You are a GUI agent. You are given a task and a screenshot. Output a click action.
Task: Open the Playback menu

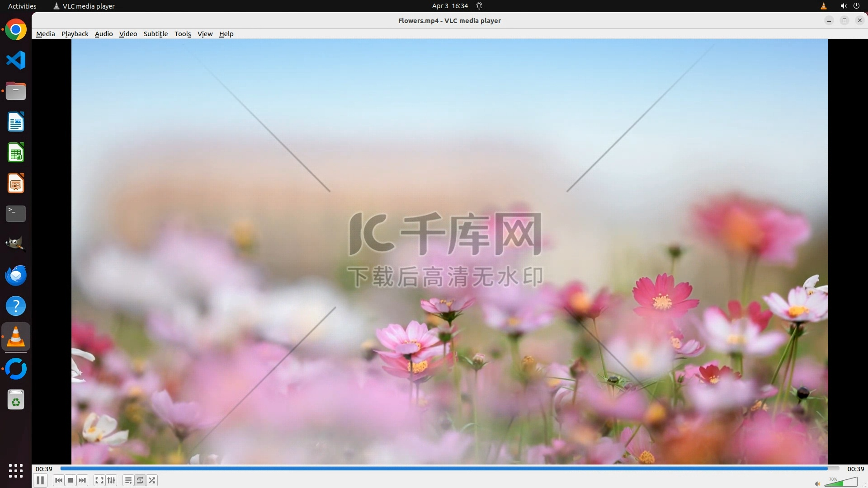click(x=75, y=34)
